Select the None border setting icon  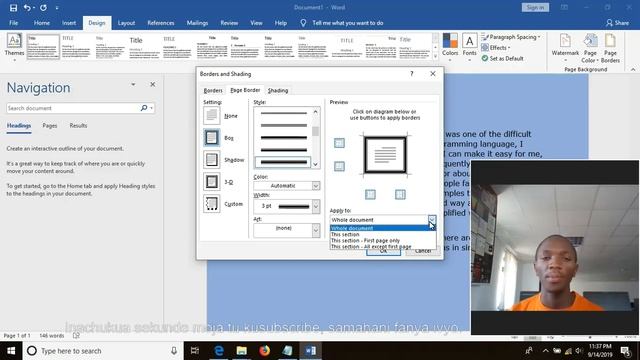pos(211,116)
